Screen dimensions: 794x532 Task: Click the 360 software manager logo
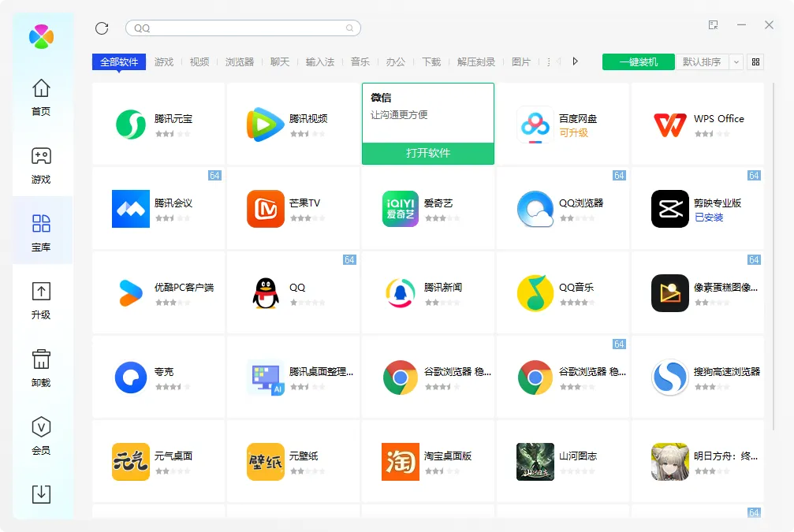42,36
